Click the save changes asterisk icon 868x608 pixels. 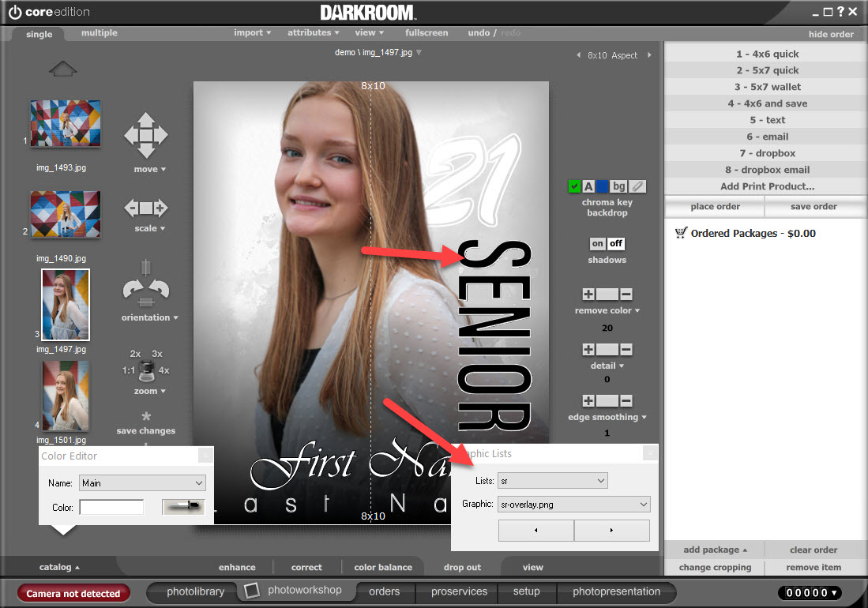(146, 416)
